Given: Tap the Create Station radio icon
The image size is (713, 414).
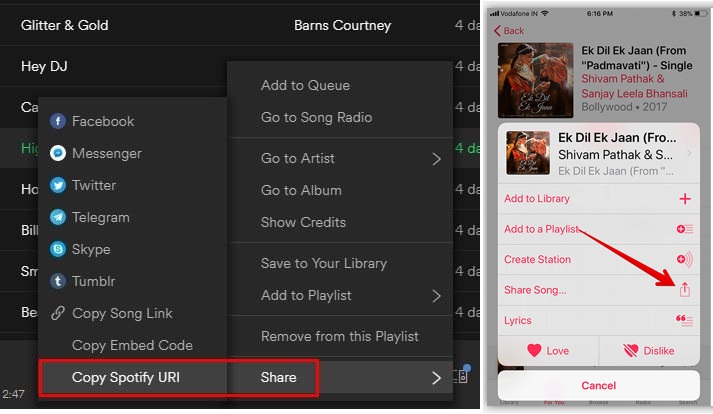Looking at the screenshot, I should tap(684, 259).
